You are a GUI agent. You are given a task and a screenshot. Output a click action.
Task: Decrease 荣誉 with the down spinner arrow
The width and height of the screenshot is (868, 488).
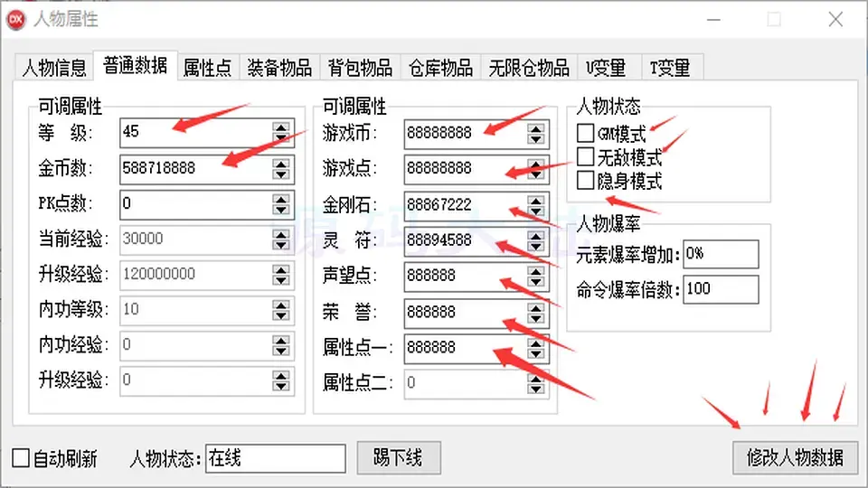[535, 317]
